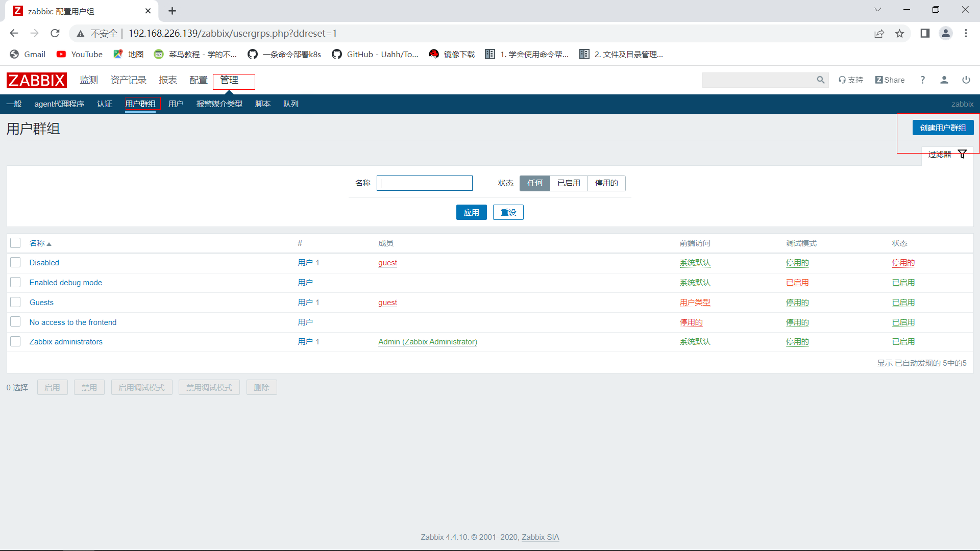Tick the select-all header checkbox
The width and height of the screenshot is (980, 551).
(15, 243)
